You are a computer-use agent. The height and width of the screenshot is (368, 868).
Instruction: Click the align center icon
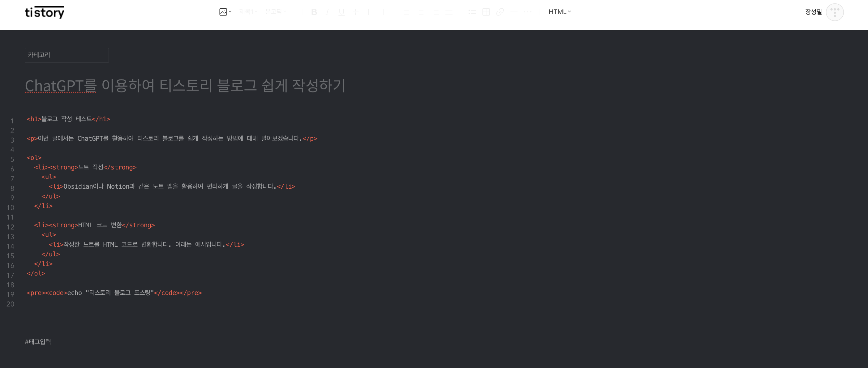point(421,12)
